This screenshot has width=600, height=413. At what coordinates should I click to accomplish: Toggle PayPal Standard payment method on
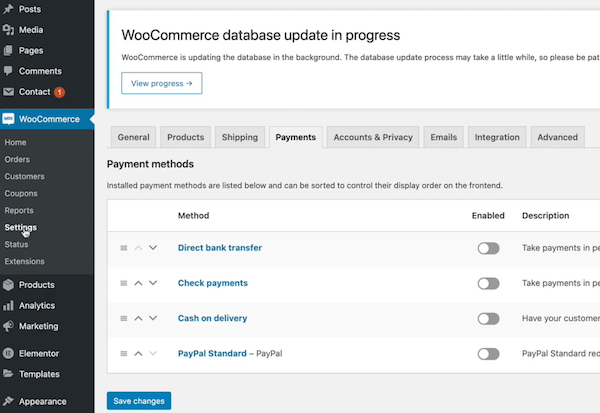coord(488,354)
